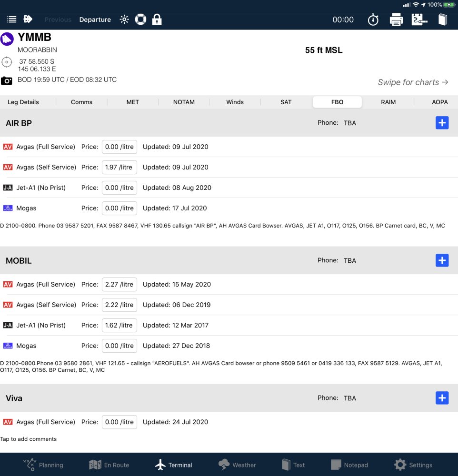Open the Text tab in bottom bar
Screen dimensions: 458x476
(x=293, y=465)
